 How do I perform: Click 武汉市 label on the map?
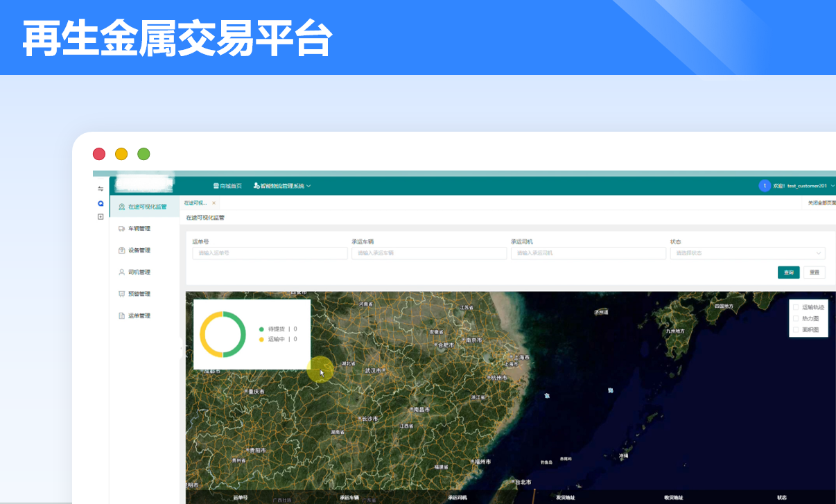[373, 371]
